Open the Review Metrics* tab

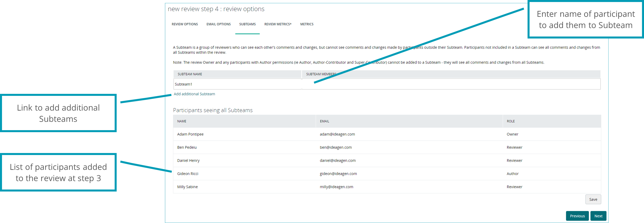278,24
